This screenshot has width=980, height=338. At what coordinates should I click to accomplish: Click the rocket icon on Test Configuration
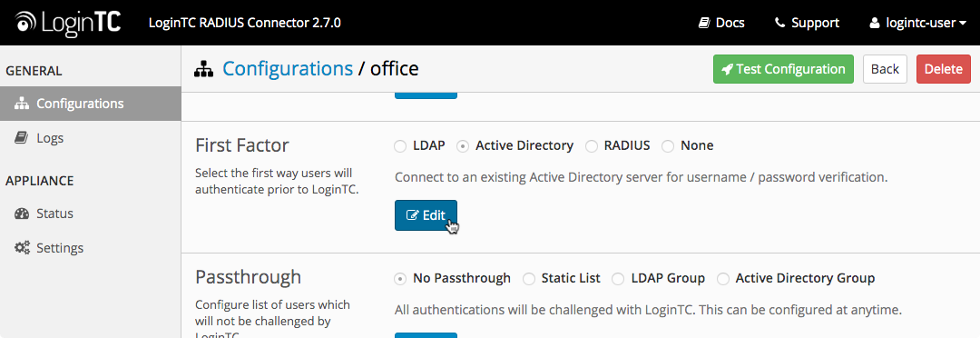click(x=727, y=69)
